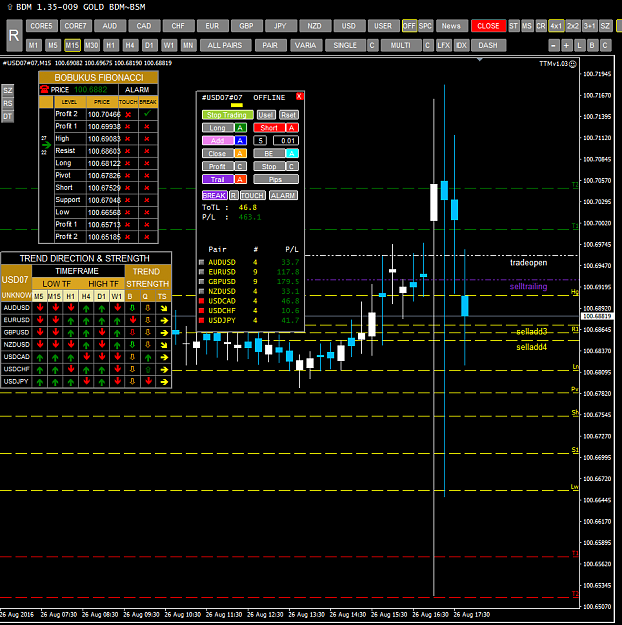The image size is (622, 625).
Task: Click the Short sell button
Action: [269, 128]
